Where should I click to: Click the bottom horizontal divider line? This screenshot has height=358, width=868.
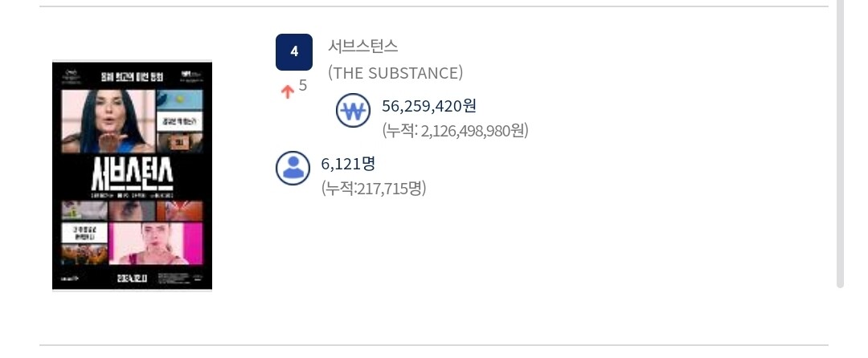coord(434,345)
